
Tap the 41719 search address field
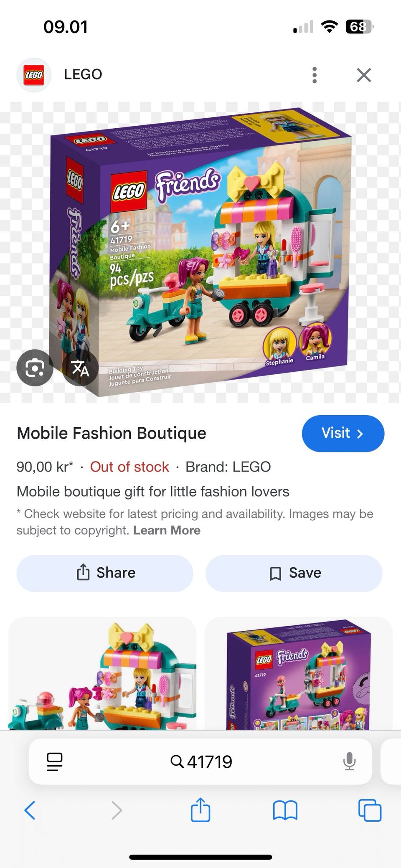(x=200, y=761)
